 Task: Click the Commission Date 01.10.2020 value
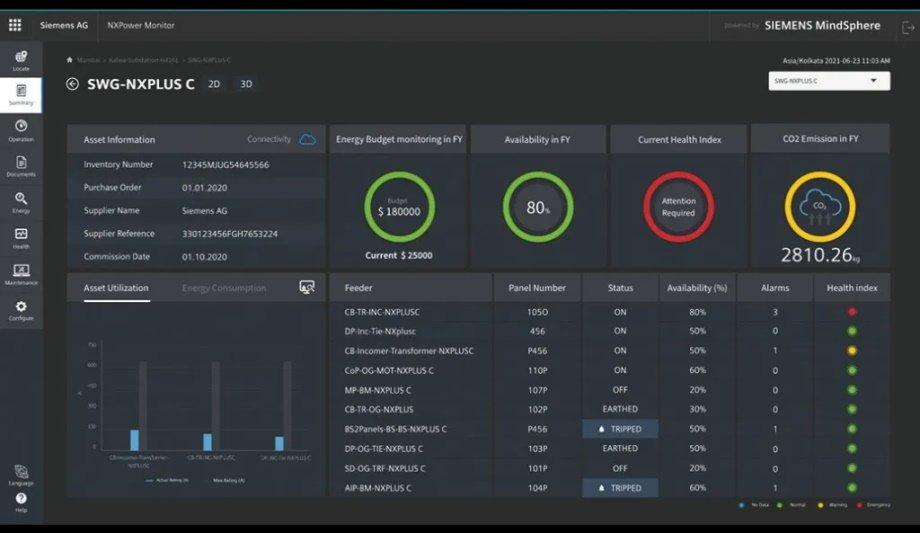pyautogui.click(x=204, y=257)
